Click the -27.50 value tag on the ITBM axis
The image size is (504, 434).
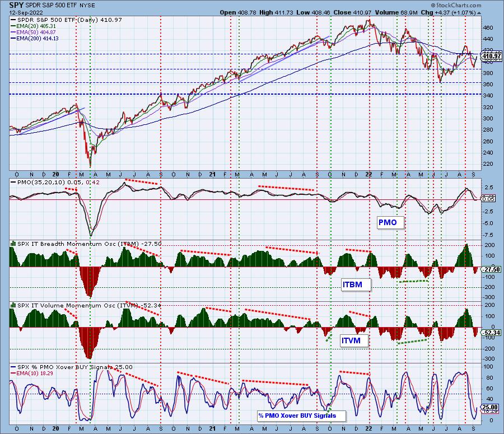(x=492, y=269)
